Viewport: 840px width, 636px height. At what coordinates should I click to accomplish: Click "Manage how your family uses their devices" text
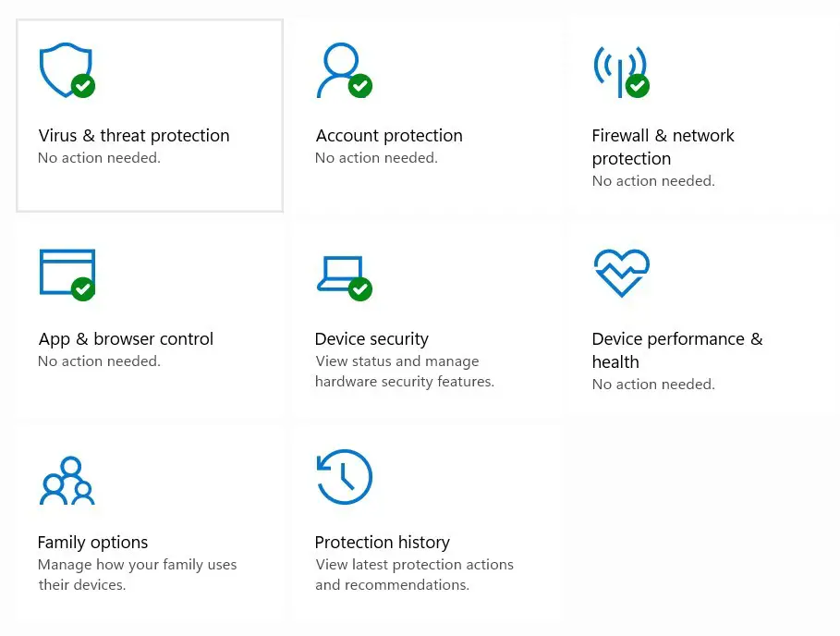tap(137, 574)
